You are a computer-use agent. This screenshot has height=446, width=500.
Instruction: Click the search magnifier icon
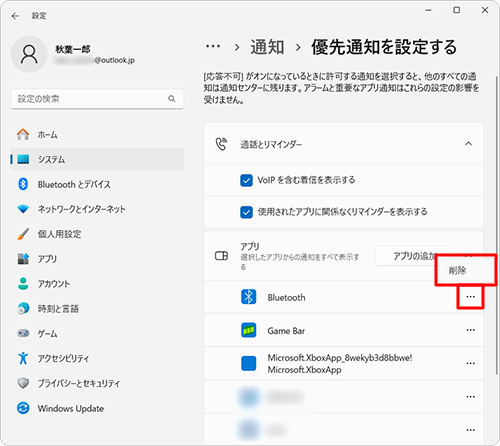pos(172,99)
